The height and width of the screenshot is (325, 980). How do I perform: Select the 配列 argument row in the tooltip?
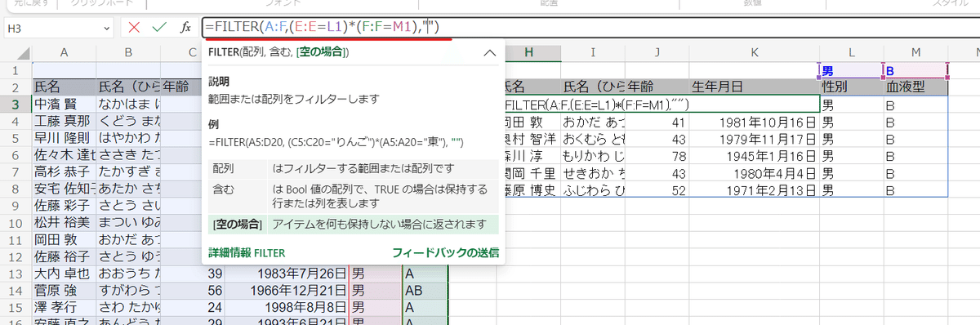click(353, 169)
